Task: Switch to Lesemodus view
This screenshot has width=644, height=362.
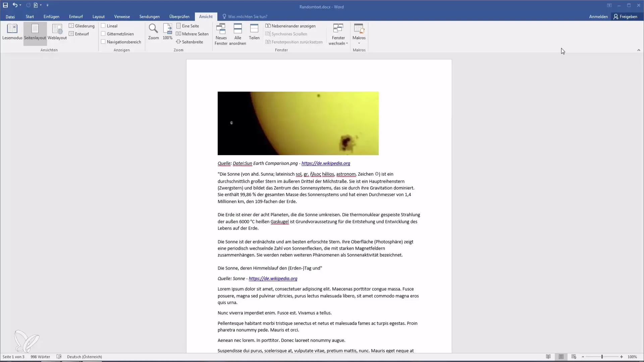Action: click(x=12, y=32)
